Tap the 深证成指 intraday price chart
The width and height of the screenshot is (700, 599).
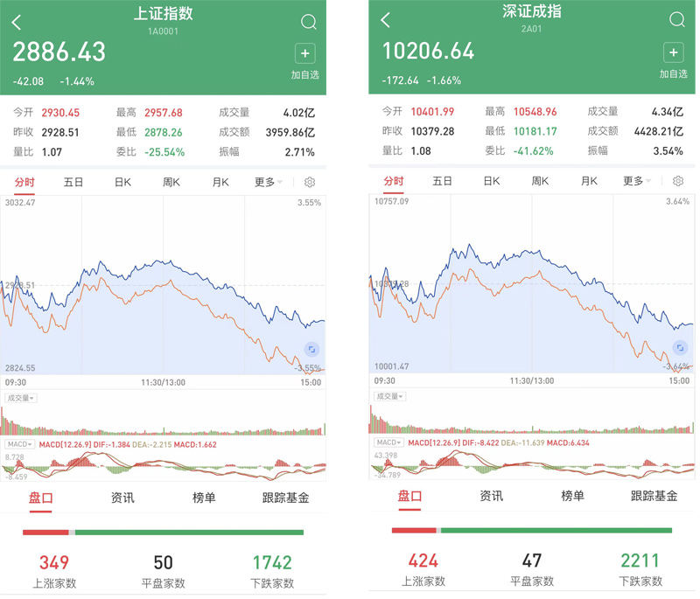tap(532, 283)
